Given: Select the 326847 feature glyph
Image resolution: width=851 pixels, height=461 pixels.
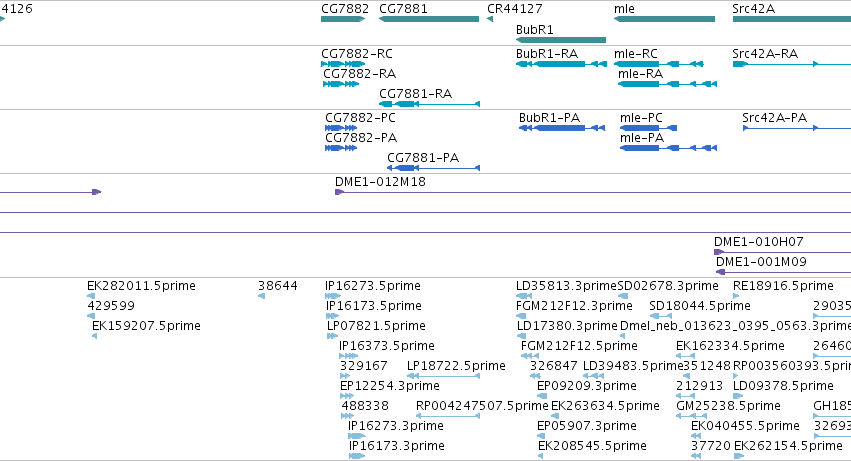Looking at the screenshot, I should pyautogui.click(x=535, y=376).
